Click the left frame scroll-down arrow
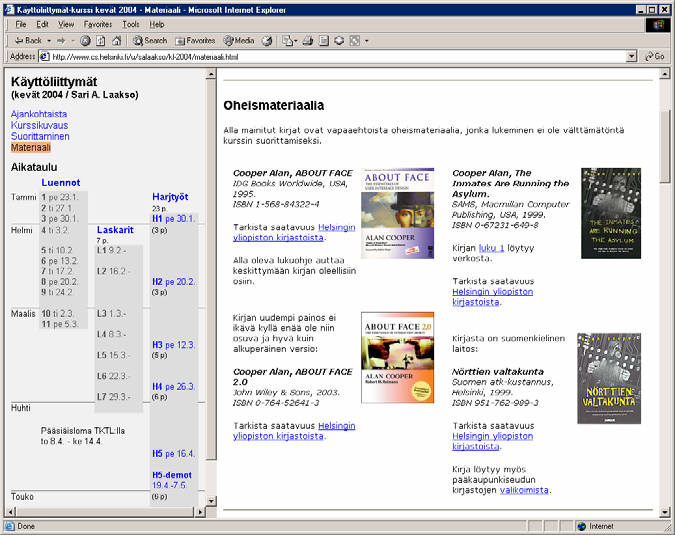Screen dimensions: 675x535 point(211,501)
